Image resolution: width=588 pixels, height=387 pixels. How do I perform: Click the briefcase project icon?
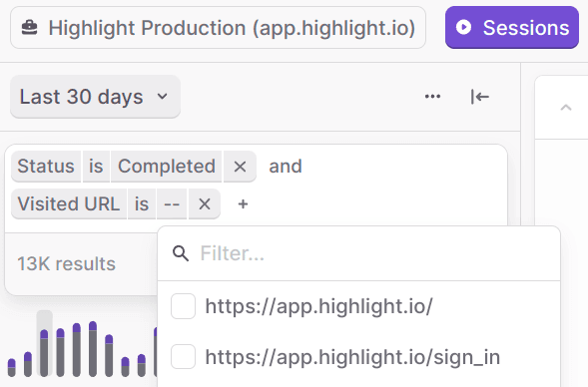point(30,28)
